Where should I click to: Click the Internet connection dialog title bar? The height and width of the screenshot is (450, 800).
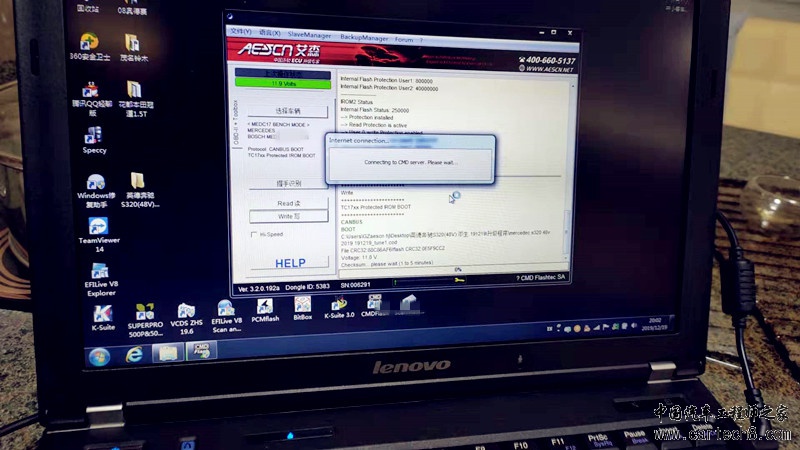(410, 141)
